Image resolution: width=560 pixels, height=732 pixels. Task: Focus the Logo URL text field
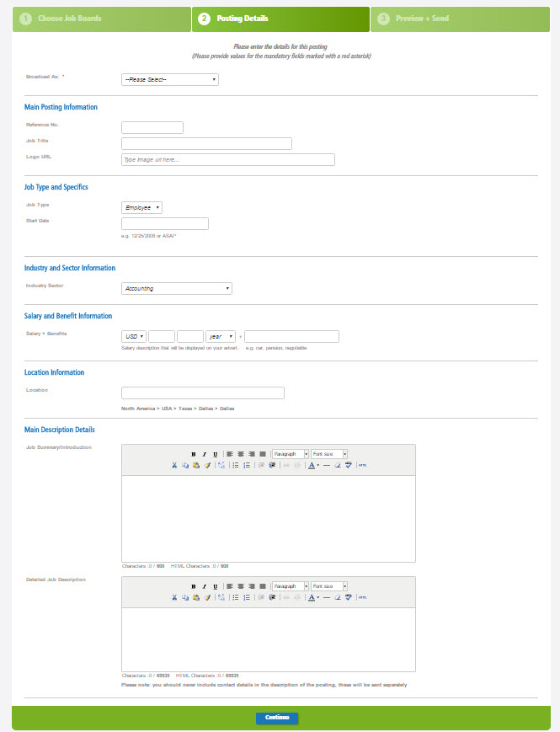tap(228, 160)
